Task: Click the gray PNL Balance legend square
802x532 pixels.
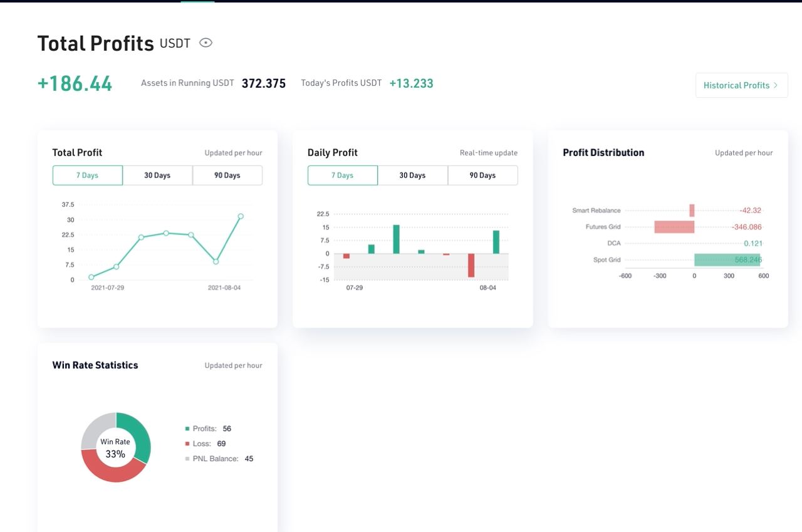Action: click(187, 459)
